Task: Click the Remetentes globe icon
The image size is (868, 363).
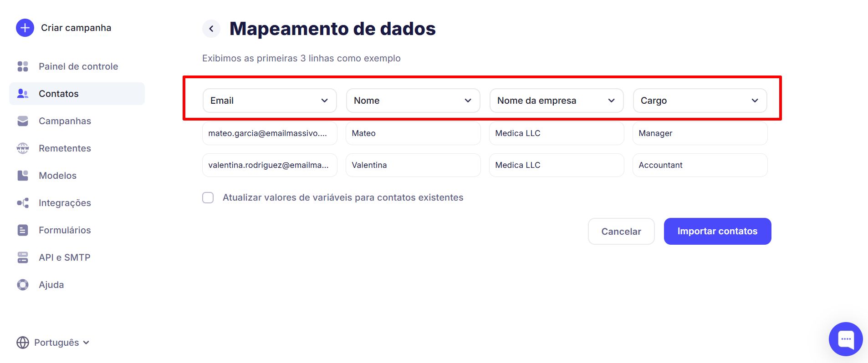Action: point(23,148)
